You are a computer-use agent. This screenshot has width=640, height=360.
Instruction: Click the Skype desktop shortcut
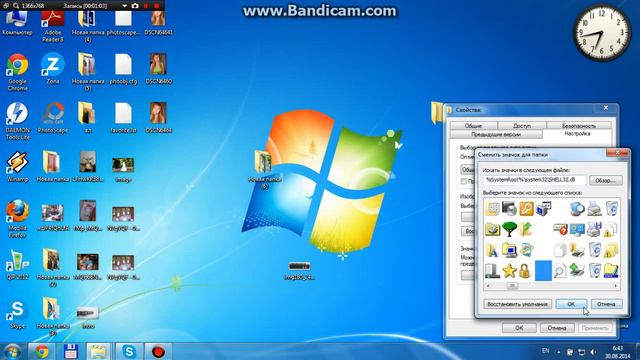(18, 314)
